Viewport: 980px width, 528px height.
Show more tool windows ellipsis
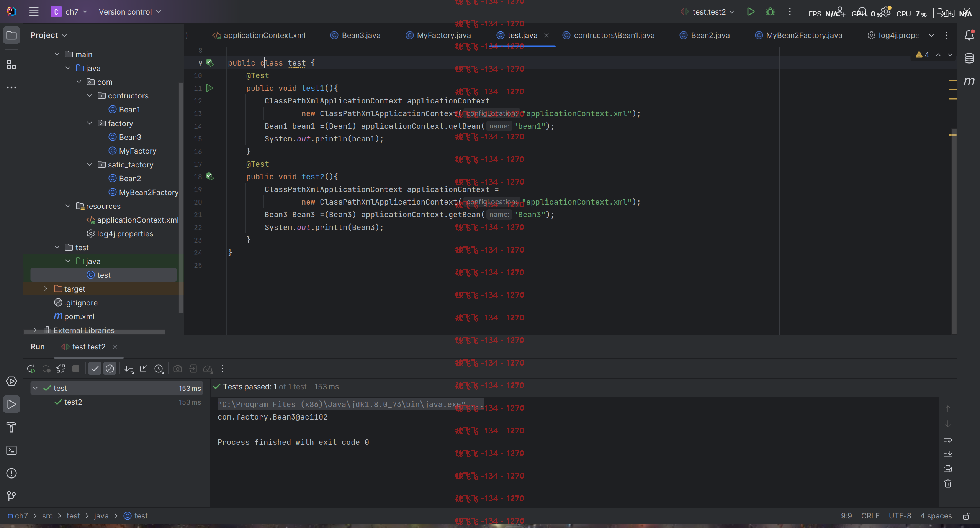pos(11,87)
